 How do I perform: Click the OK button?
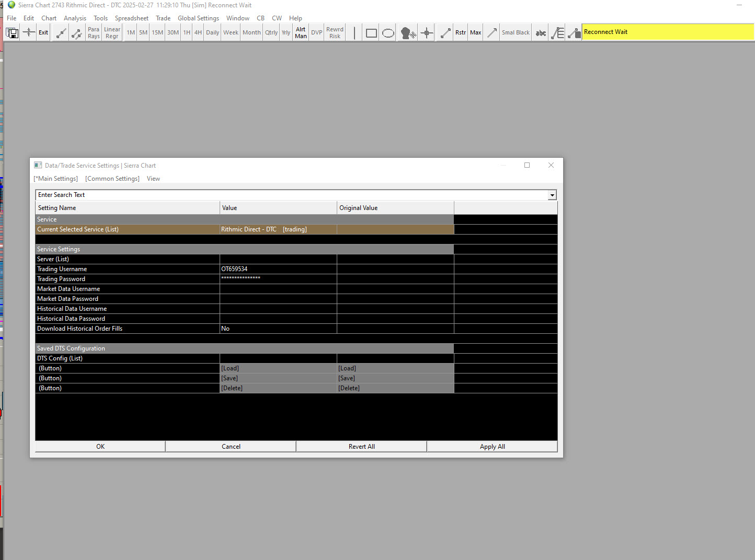100,447
